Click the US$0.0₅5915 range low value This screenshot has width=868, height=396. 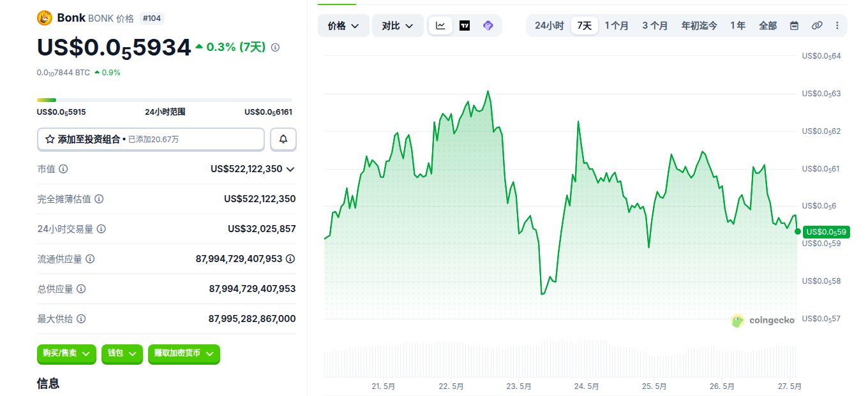pos(61,112)
